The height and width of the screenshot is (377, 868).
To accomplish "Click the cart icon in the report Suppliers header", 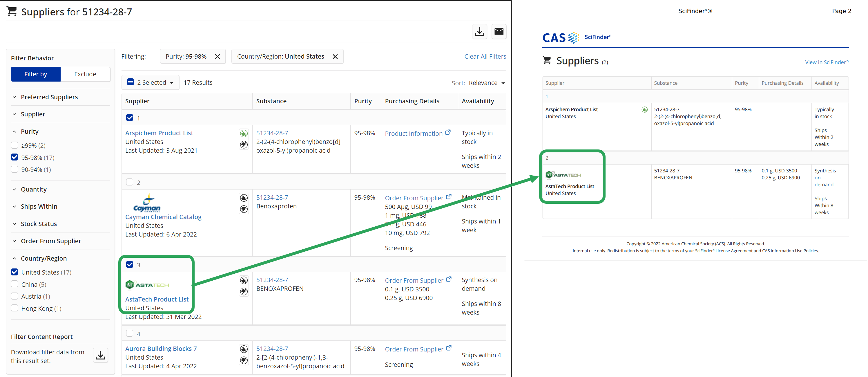I will (x=547, y=61).
